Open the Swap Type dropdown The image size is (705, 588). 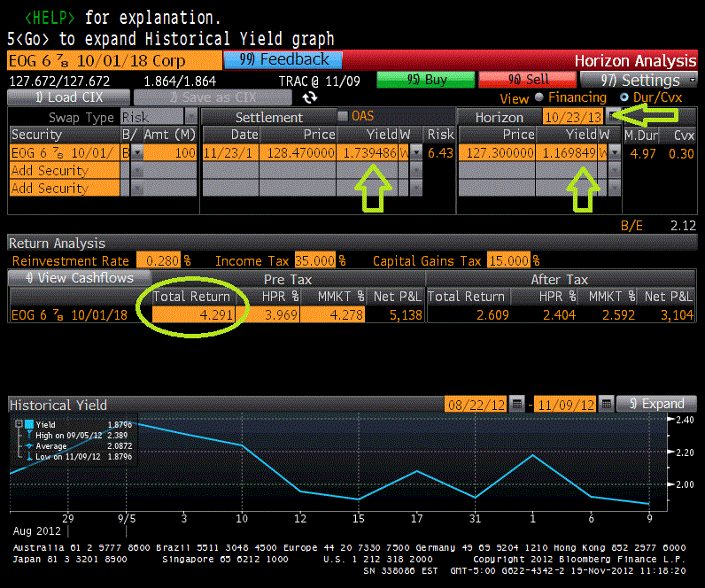pos(190,117)
